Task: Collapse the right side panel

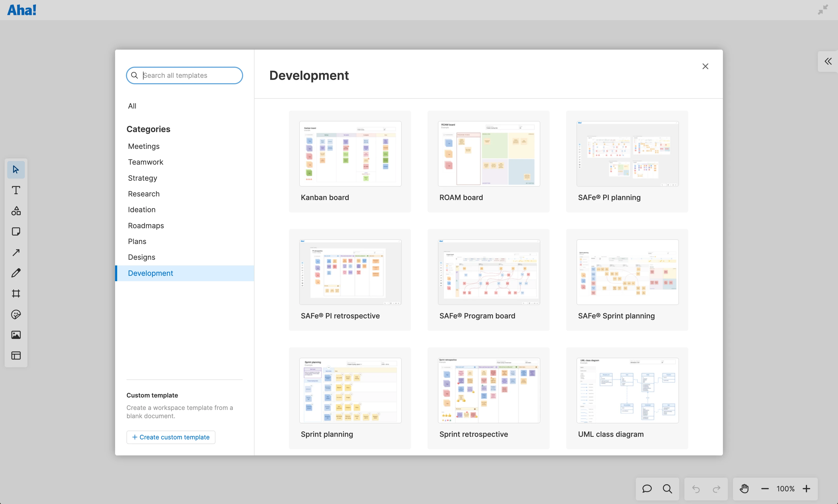Action: 828,61
